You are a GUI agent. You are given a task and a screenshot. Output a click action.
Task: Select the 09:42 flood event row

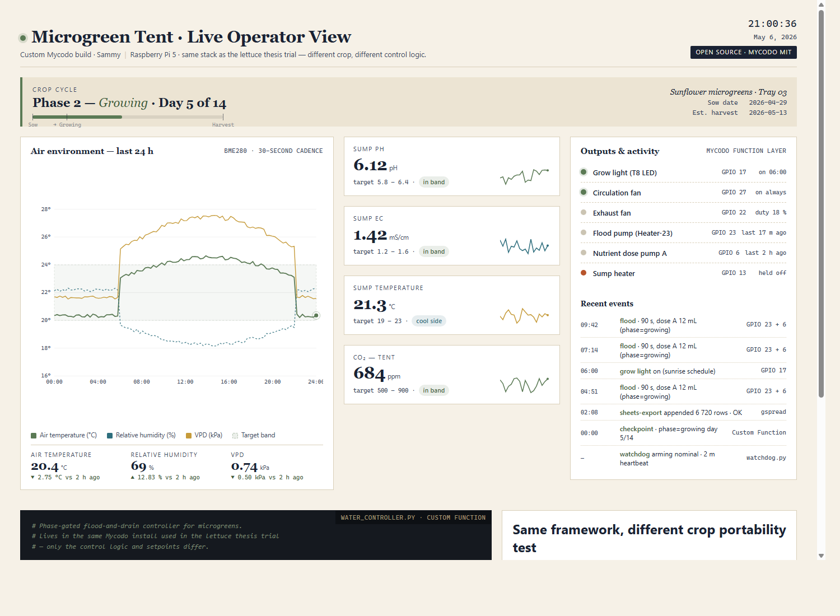coord(683,325)
